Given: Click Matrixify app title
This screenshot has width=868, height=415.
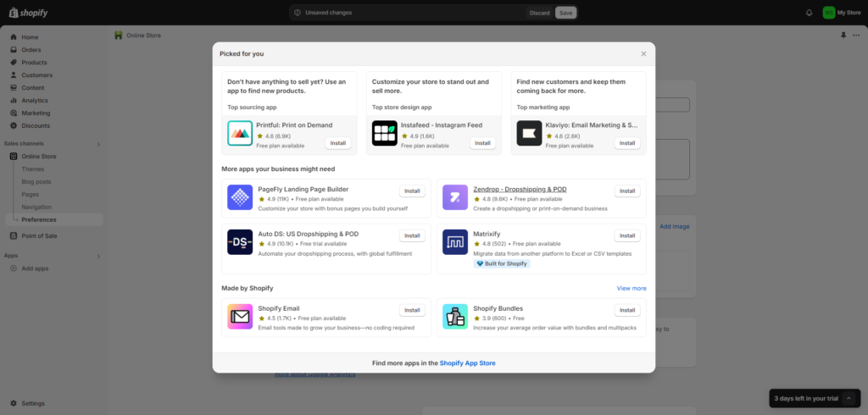Looking at the screenshot, I should 487,234.
